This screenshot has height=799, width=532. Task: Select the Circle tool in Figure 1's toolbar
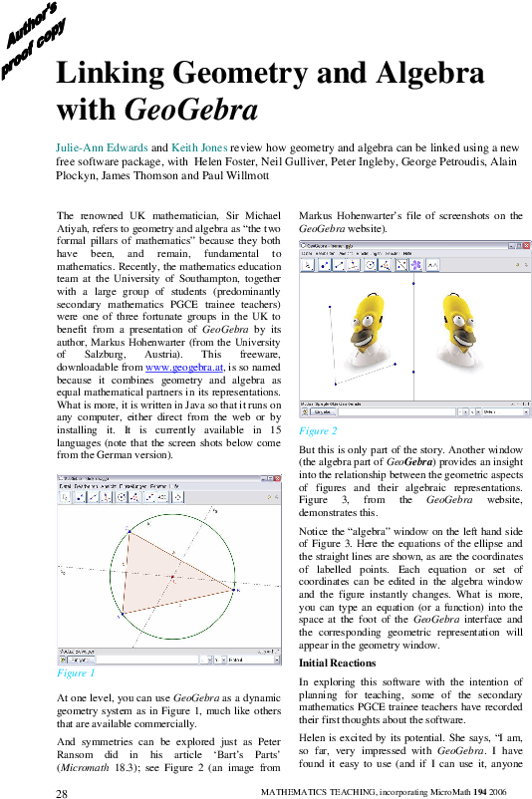click(x=122, y=497)
